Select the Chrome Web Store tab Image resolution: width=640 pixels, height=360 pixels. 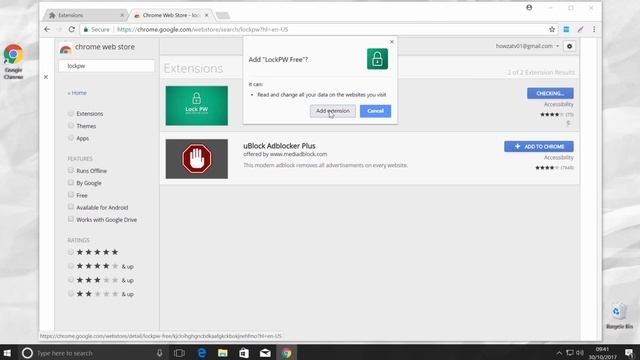171,15
